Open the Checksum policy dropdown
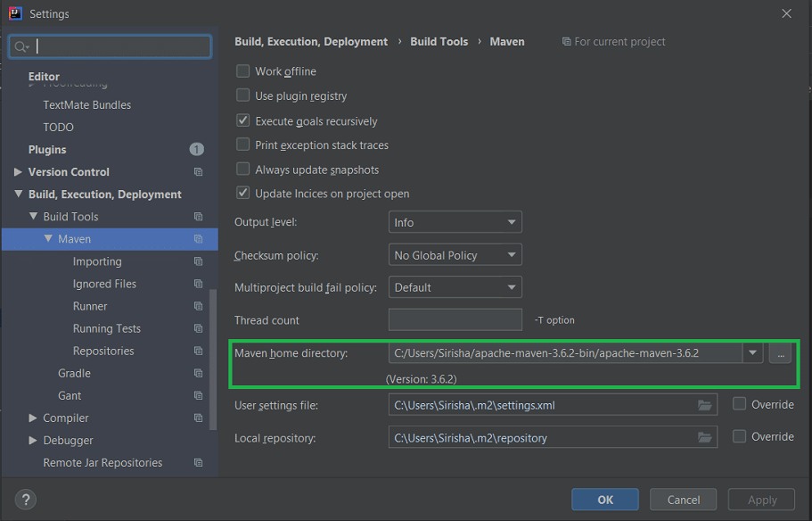This screenshot has height=521, width=812. pyautogui.click(x=455, y=255)
